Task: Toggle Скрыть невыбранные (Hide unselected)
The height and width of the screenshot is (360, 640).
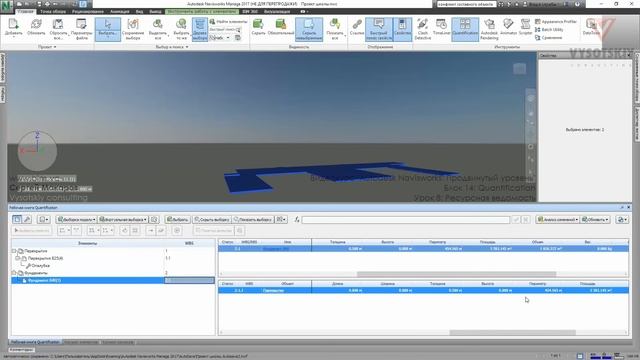Action: (x=309, y=29)
